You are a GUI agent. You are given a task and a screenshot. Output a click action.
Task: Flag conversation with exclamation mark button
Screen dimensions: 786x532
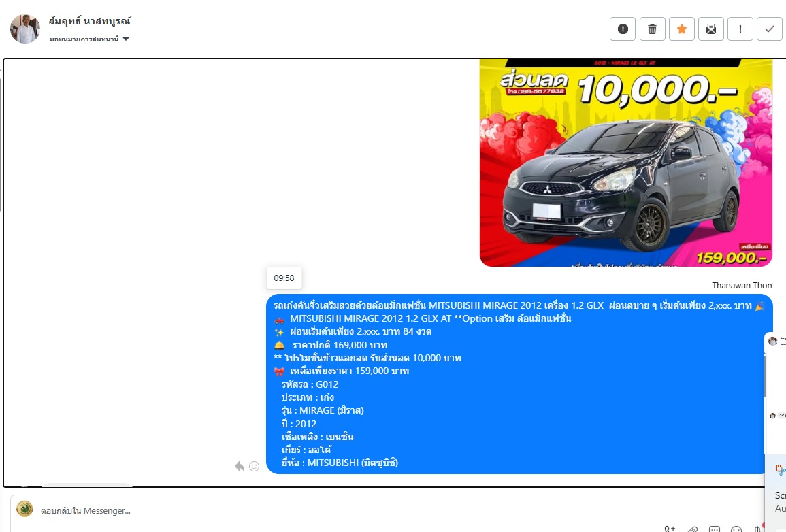click(740, 29)
